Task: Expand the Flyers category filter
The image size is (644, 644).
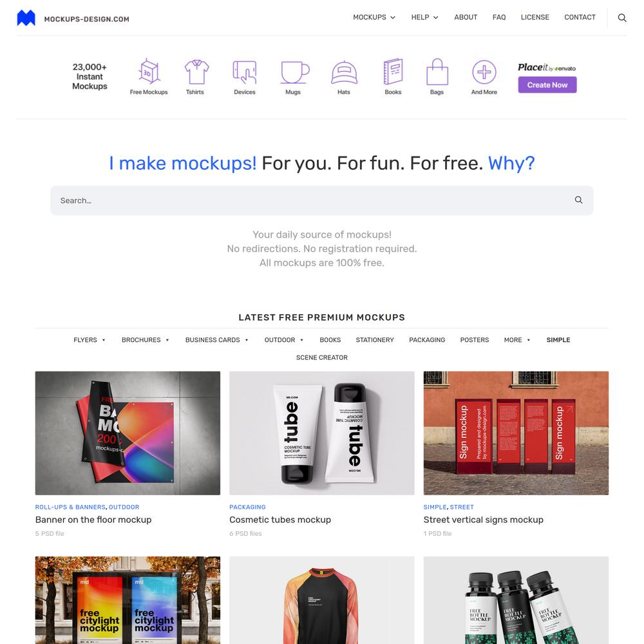Action: (x=89, y=339)
